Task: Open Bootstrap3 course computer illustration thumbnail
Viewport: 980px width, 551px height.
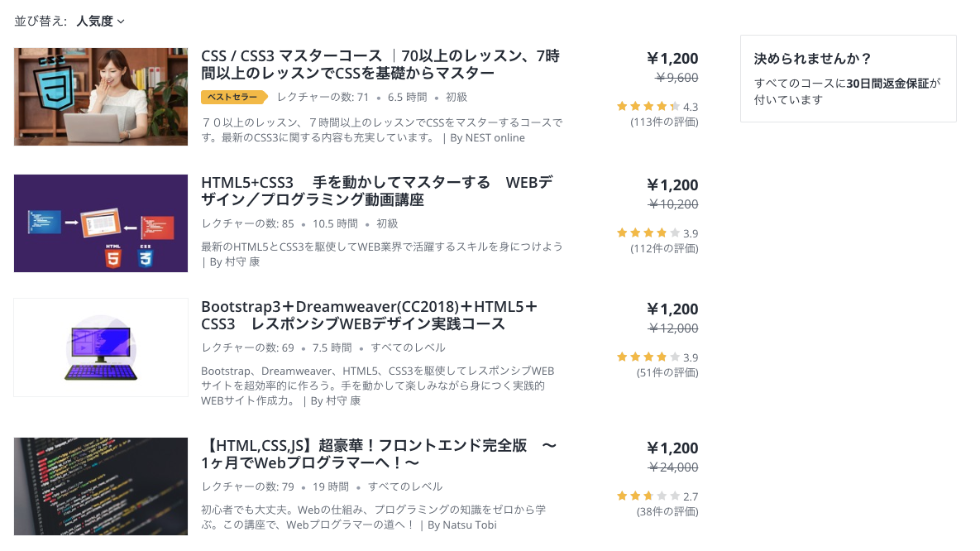Action: pos(101,347)
